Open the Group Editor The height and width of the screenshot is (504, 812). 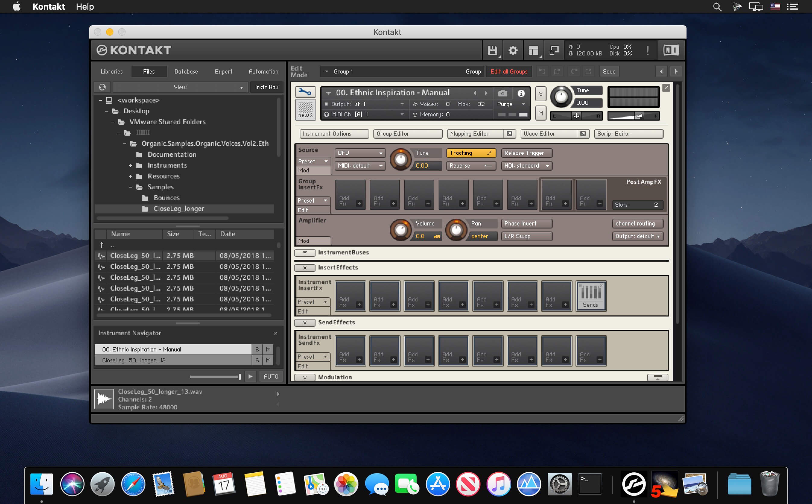[408, 134]
